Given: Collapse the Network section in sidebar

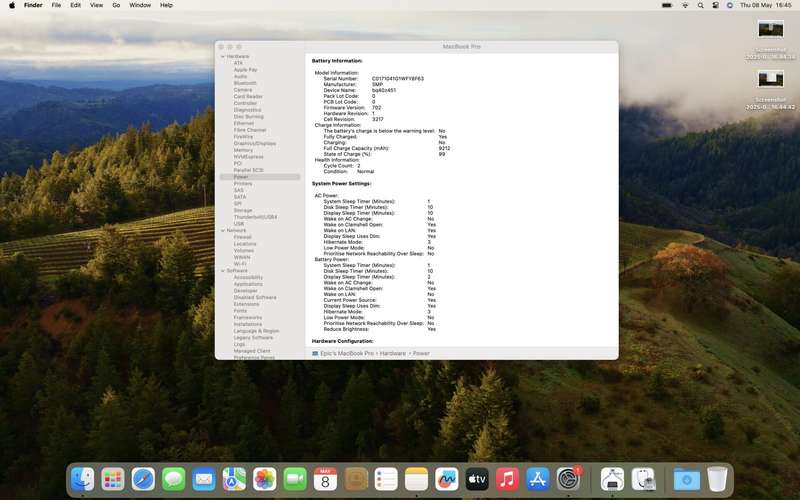Looking at the screenshot, I should (x=223, y=231).
